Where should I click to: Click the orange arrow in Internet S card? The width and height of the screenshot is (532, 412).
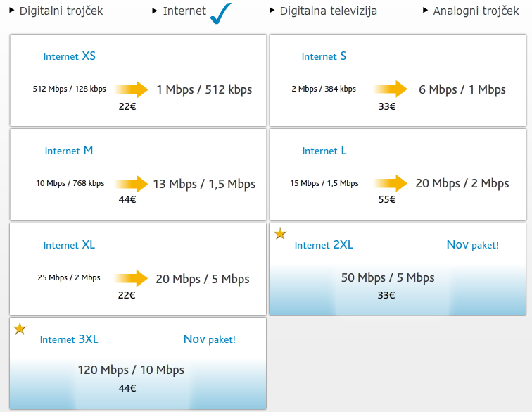pyautogui.click(x=390, y=89)
